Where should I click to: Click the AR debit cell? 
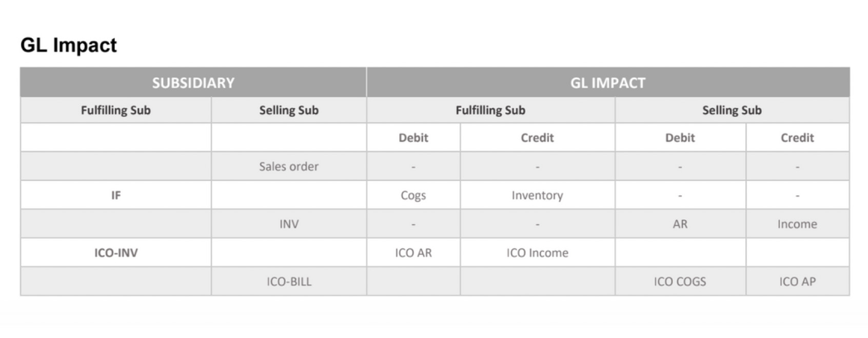coord(680,224)
